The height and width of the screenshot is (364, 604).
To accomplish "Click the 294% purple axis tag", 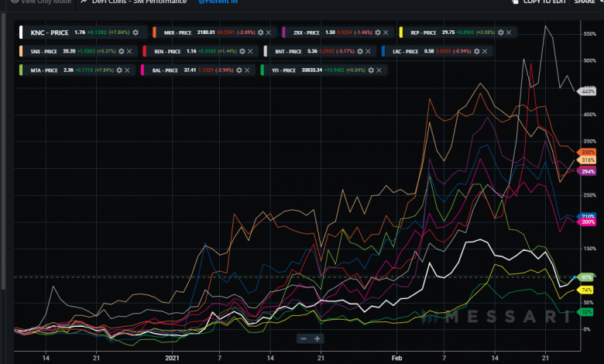I will point(587,171).
